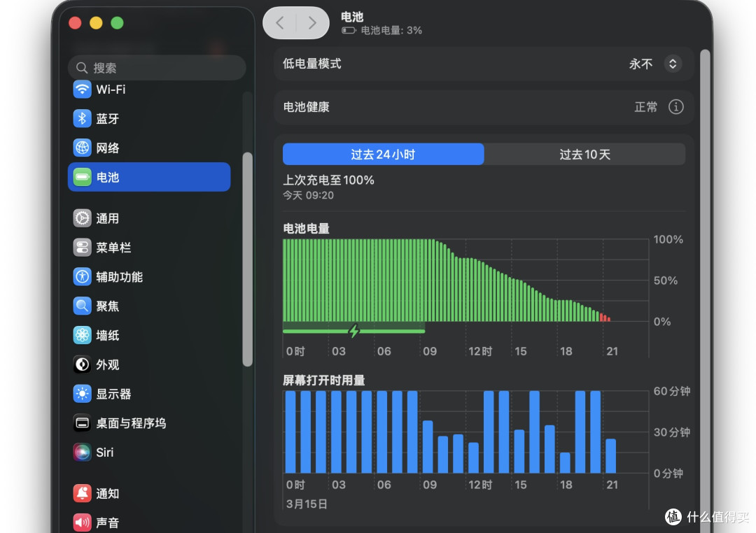Viewport: 756px width, 533px height.
Task: Click the 屏幕打开时用量 chart heading
Action: pyautogui.click(x=323, y=381)
